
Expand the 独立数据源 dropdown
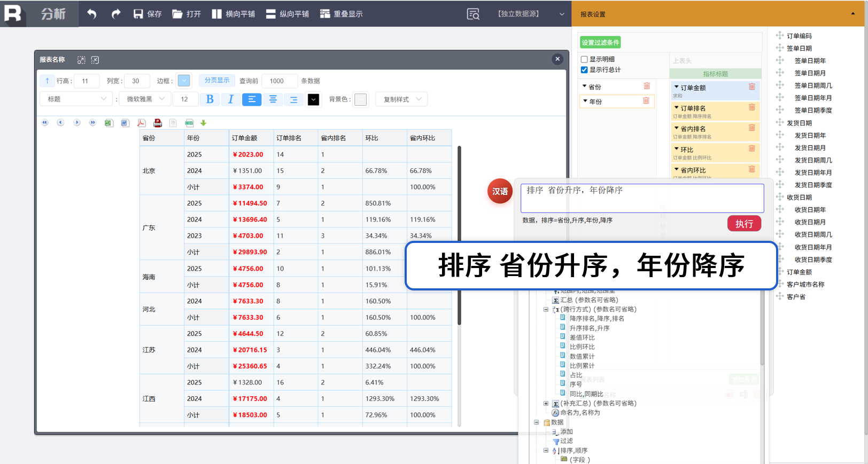[561, 14]
